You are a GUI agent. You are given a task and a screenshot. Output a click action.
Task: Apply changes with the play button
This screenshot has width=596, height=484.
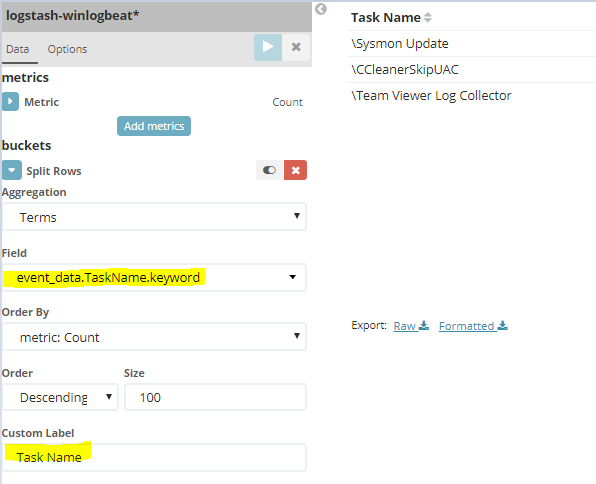268,47
